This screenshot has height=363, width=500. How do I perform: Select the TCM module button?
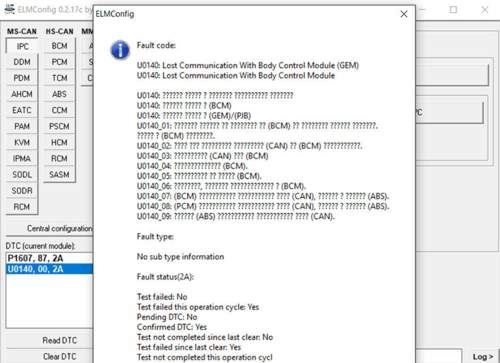[60, 78]
